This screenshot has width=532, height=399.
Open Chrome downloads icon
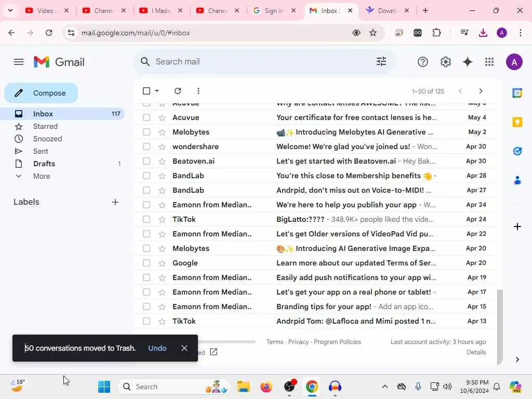(483, 33)
